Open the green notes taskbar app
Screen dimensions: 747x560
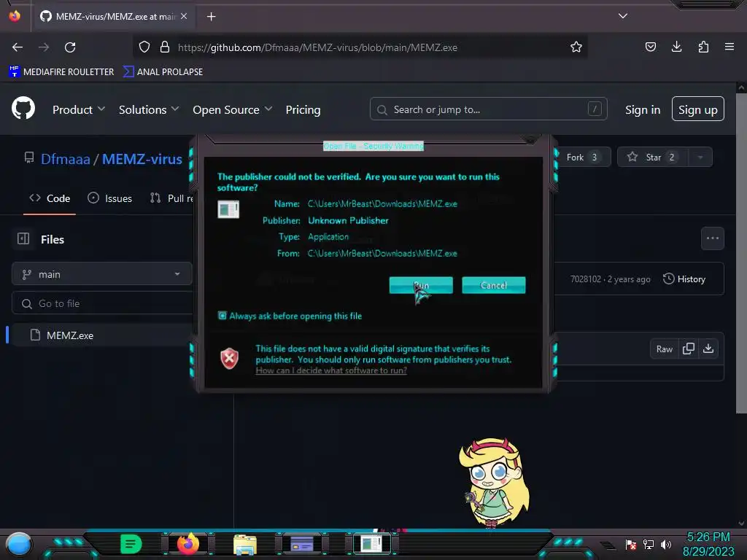click(131, 544)
